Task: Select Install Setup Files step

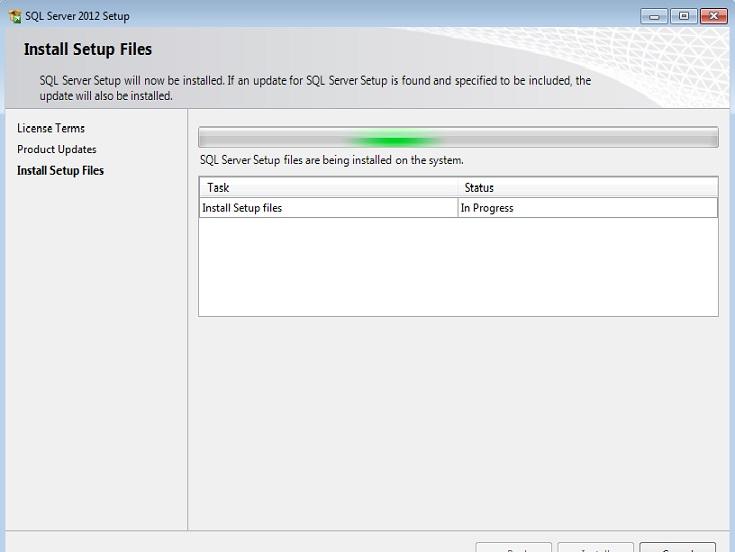Action: [x=60, y=170]
